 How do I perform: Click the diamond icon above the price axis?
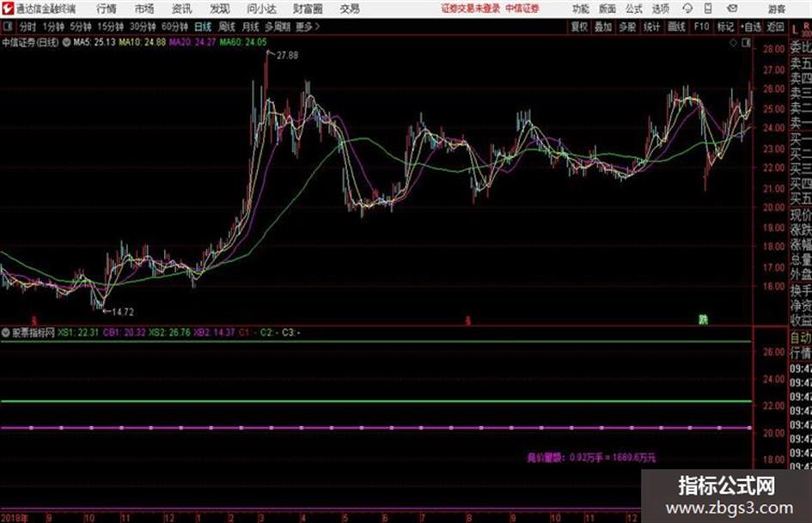[x=733, y=43]
